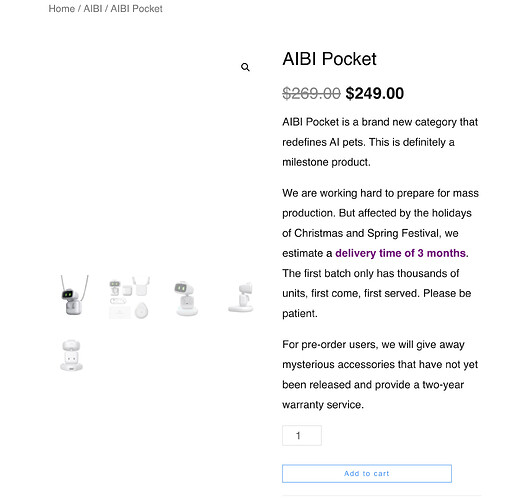Click the mass production notice paragraph
Screen dimensions: 507x500
coord(380,253)
